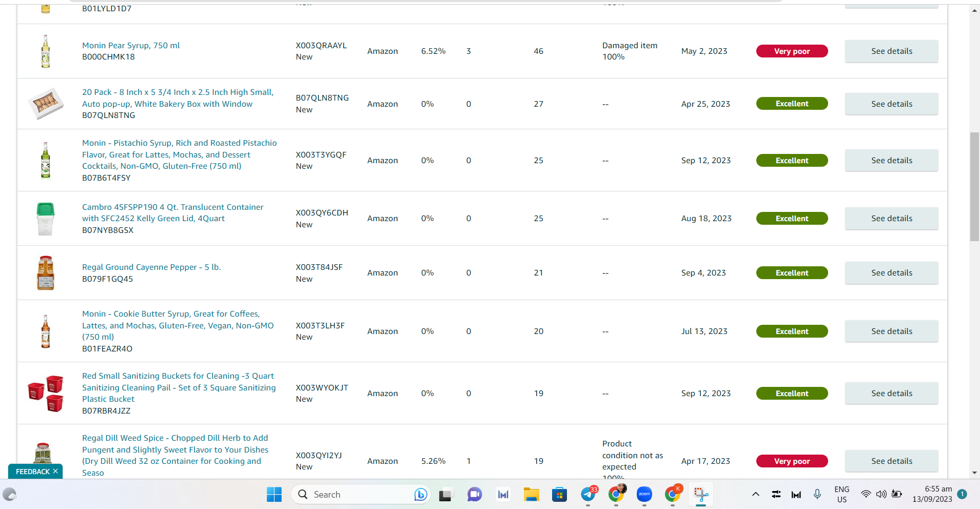Screen dimensions: 980x509
Task: Open Monin Cookie Butter Syrup link
Action: [178, 325]
